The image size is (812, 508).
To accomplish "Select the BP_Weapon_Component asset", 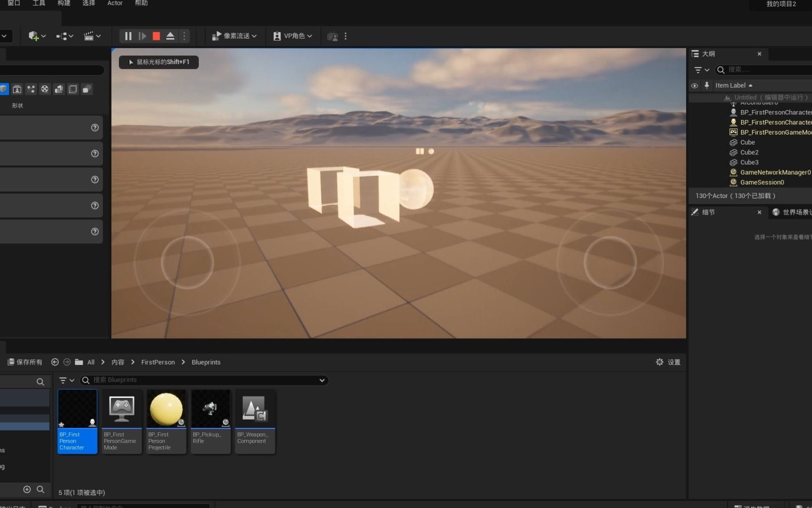I will pyautogui.click(x=255, y=421).
